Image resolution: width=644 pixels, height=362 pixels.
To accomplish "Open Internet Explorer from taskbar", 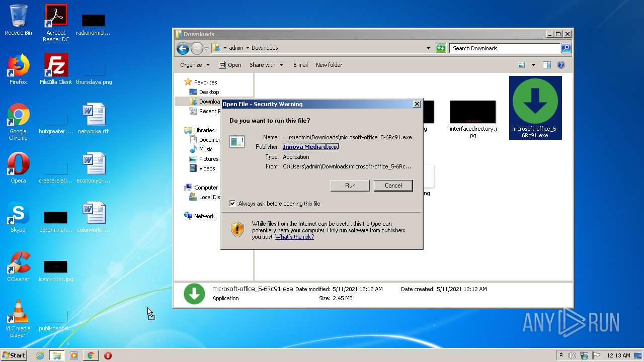I will tap(40, 355).
